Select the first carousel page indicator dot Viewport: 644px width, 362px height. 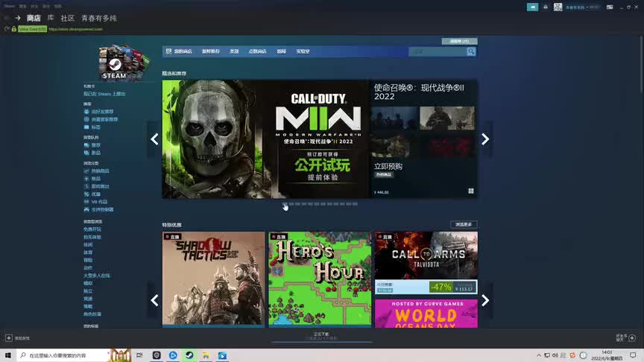[x=285, y=203]
